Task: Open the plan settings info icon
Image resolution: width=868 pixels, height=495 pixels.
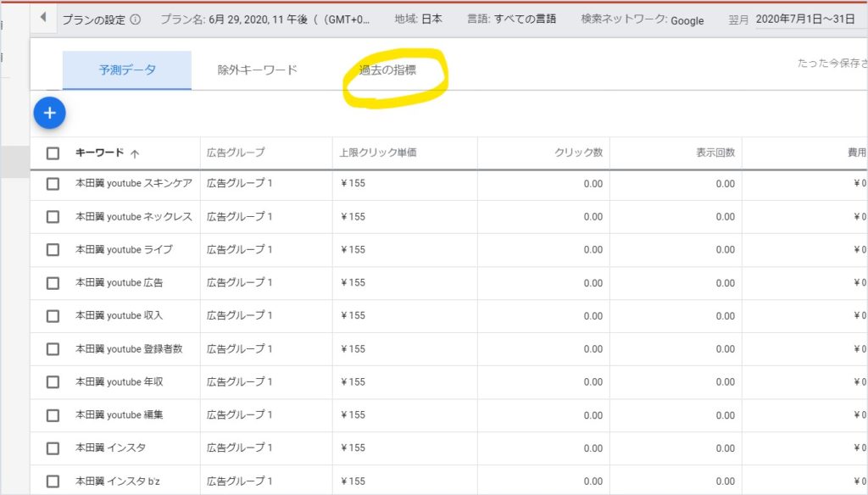Action: [x=136, y=19]
